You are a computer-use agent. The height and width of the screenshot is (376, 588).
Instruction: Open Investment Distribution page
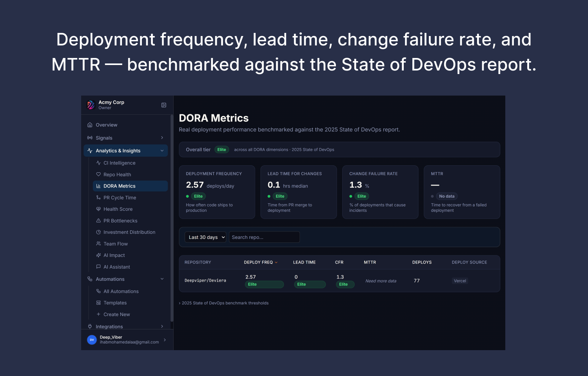(x=130, y=232)
